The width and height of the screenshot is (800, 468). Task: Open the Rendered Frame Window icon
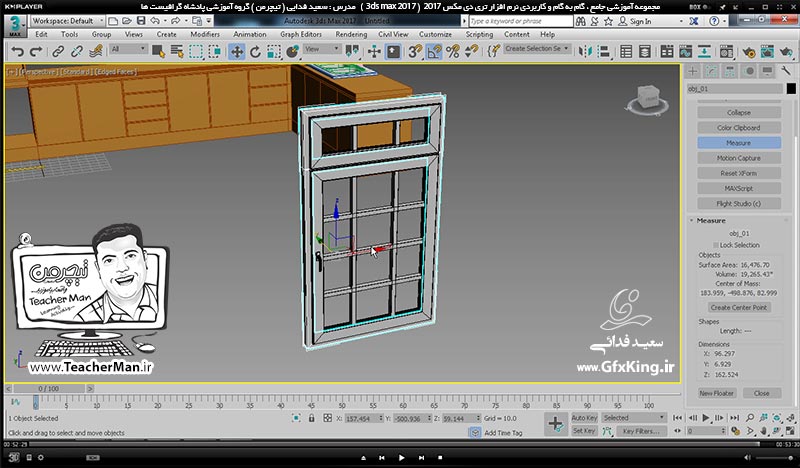767,52
